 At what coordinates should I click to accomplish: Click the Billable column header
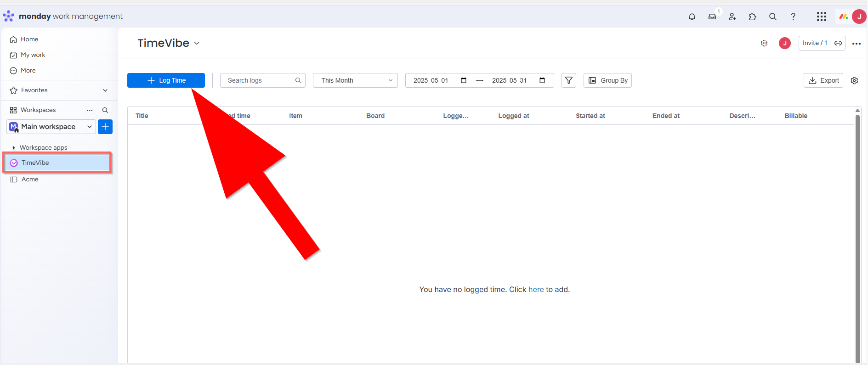tap(796, 116)
